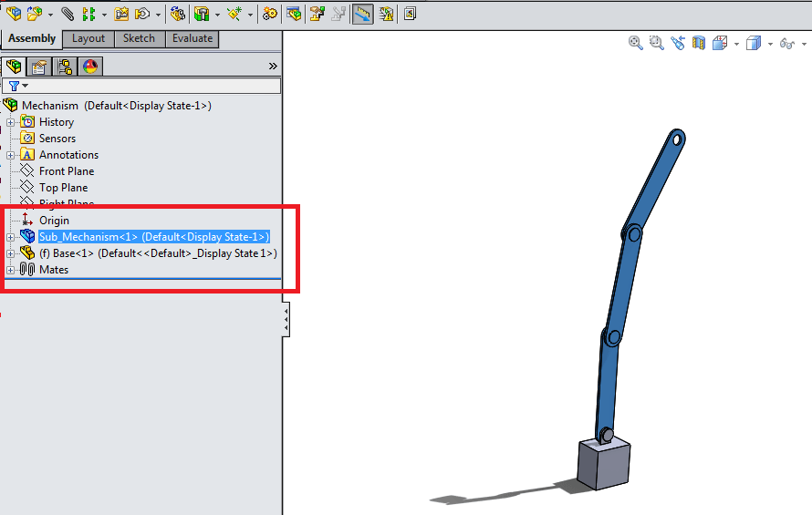
Task: Open the PropertyManager panel tab icon
Action: click(38, 66)
